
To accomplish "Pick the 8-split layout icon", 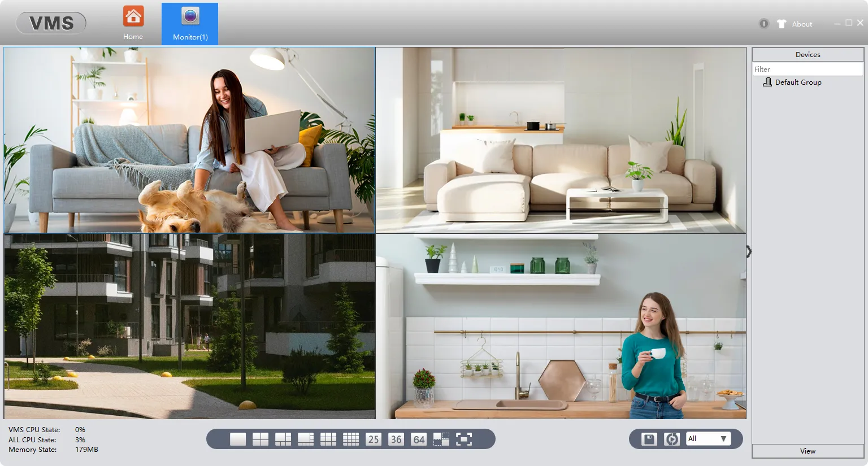I will click(305, 438).
